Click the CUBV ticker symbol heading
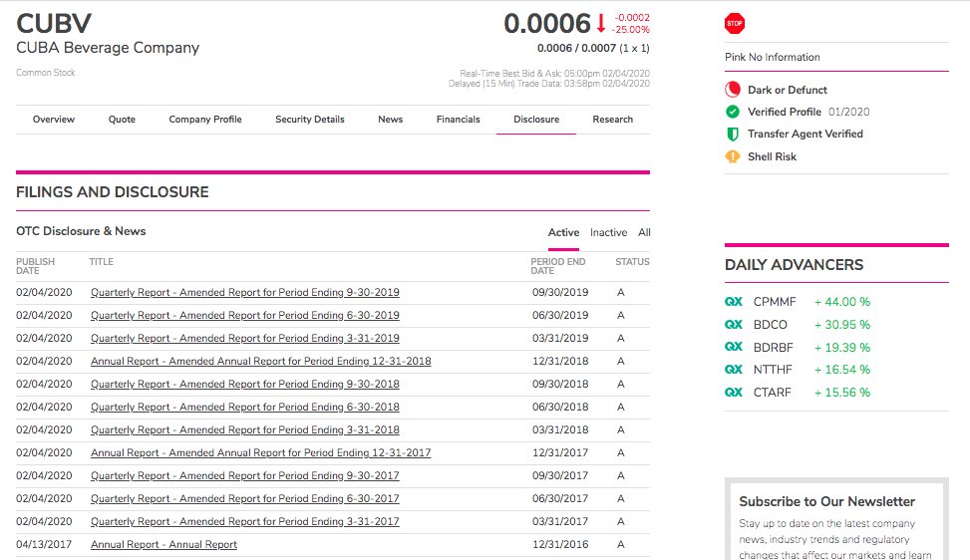The height and width of the screenshot is (560, 970). (54, 24)
